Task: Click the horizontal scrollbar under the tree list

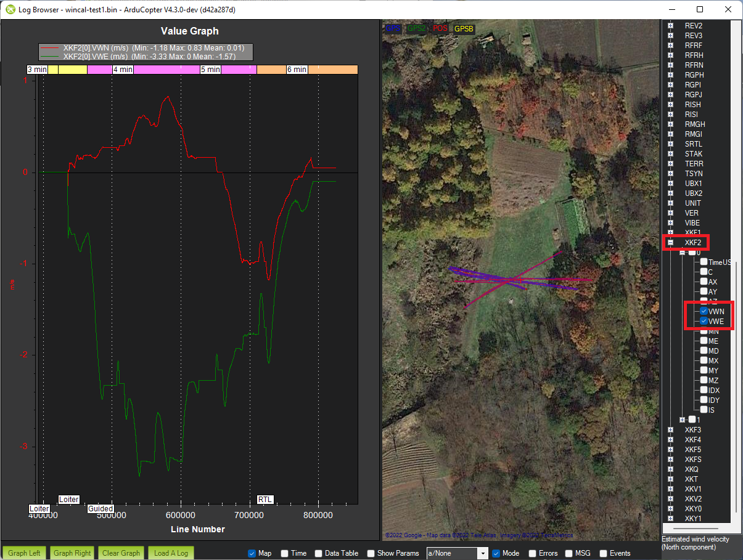Action: (x=695, y=529)
